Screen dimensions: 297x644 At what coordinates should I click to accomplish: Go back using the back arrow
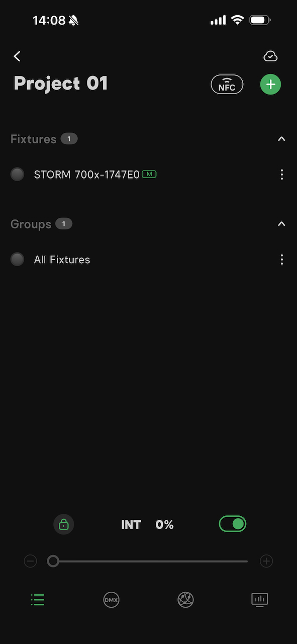pyautogui.click(x=17, y=56)
